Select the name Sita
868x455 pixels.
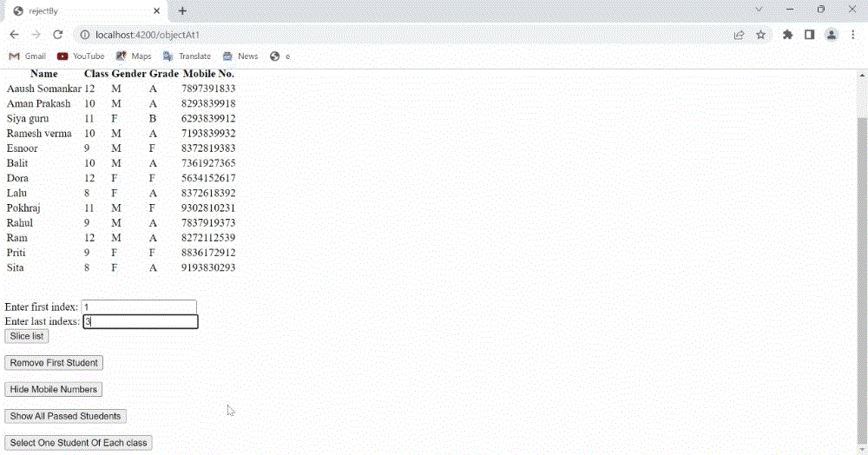[x=15, y=268]
